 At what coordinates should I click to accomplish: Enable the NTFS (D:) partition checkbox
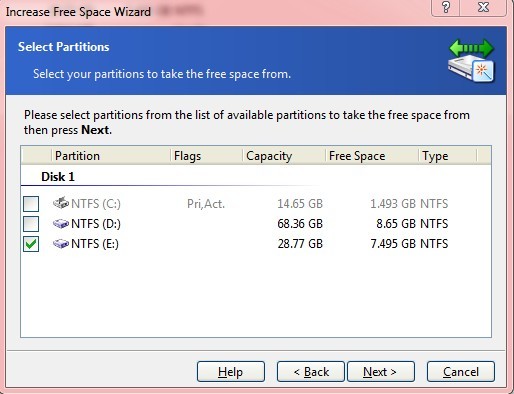[x=31, y=224]
